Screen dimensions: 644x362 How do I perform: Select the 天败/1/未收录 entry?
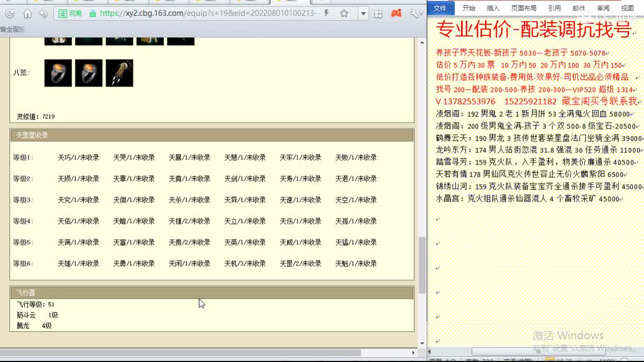click(356, 157)
